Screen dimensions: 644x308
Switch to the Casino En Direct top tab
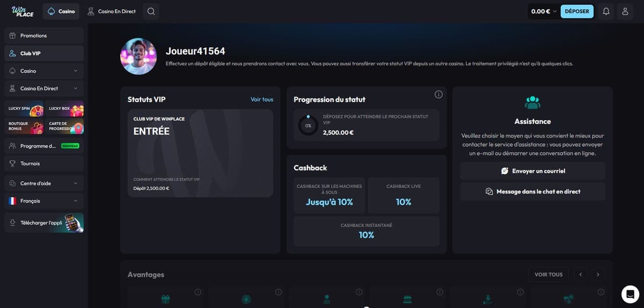tap(112, 11)
